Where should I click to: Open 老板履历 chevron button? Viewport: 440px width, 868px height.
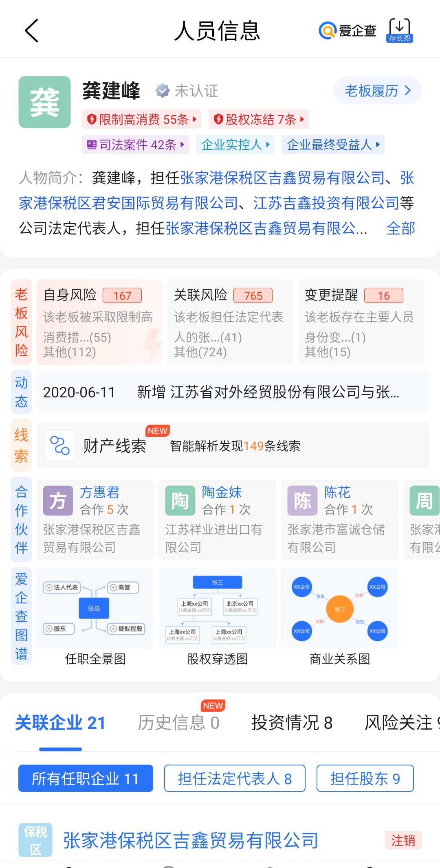377,90
